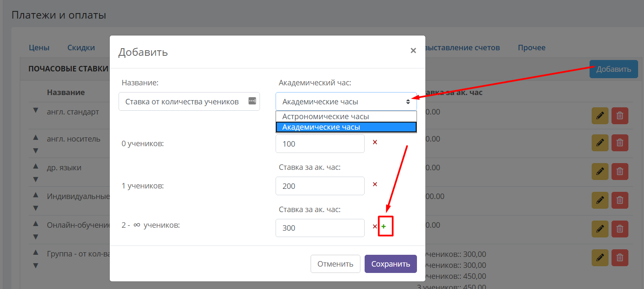Click the 1 учеников rate input with 200
The width and height of the screenshot is (644, 289).
320,186
